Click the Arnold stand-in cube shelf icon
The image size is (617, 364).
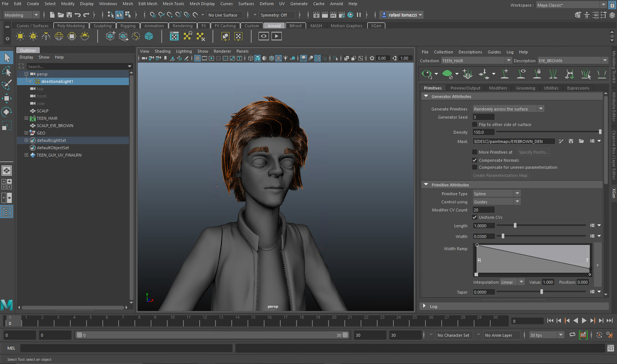(x=110, y=36)
